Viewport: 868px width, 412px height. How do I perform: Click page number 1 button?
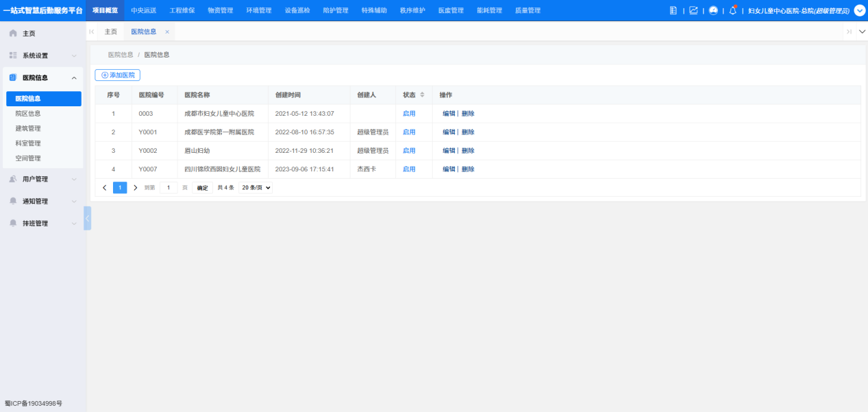pyautogui.click(x=120, y=188)
